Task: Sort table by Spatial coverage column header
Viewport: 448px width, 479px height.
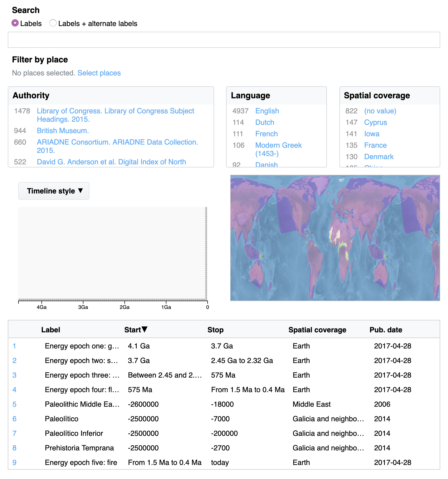Action: coord(317,330)
